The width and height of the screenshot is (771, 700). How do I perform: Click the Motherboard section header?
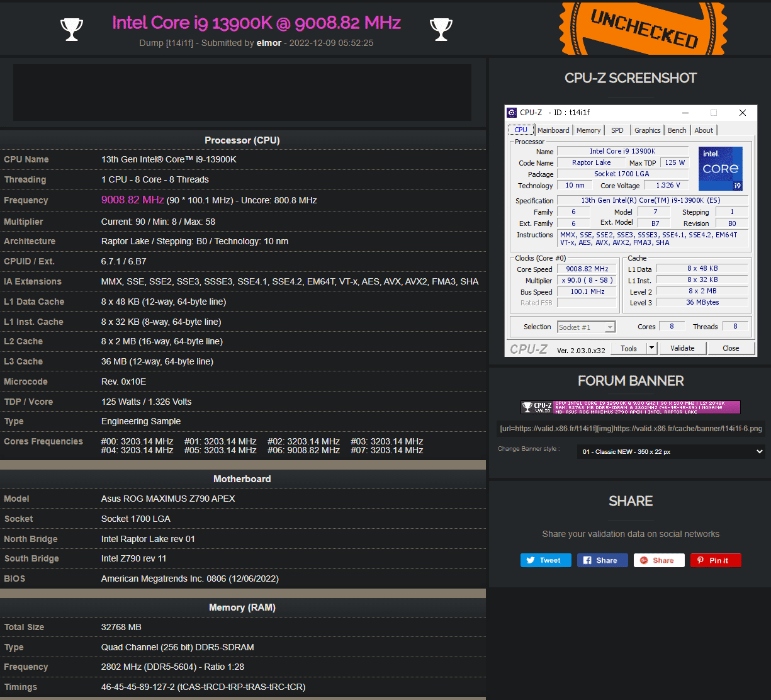242,479
